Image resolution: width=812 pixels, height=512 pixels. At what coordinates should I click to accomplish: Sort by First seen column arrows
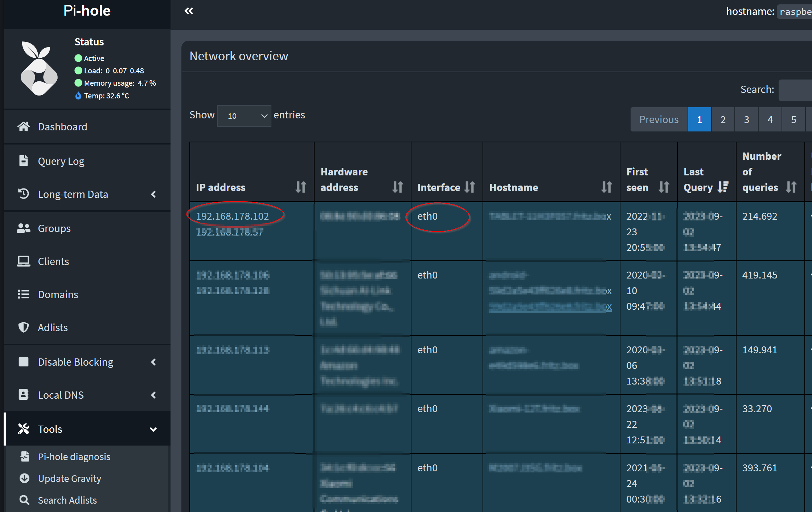tap(664, 187)
